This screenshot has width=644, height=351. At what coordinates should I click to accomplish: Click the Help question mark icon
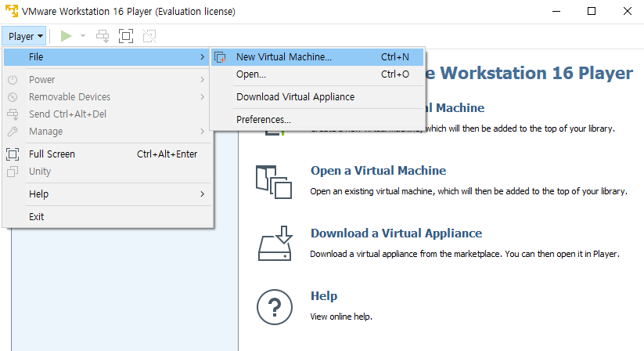(x=275, y=307)
